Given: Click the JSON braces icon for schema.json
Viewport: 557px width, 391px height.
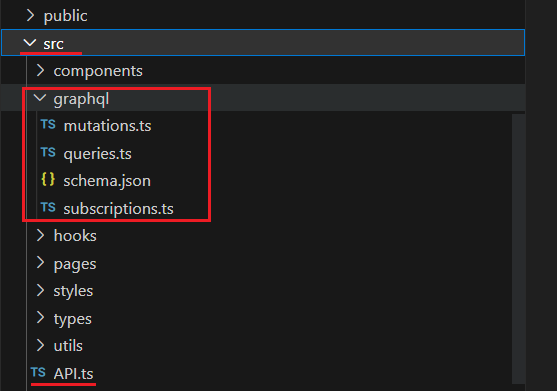Looking at the screenshot, I should (48, 179).
